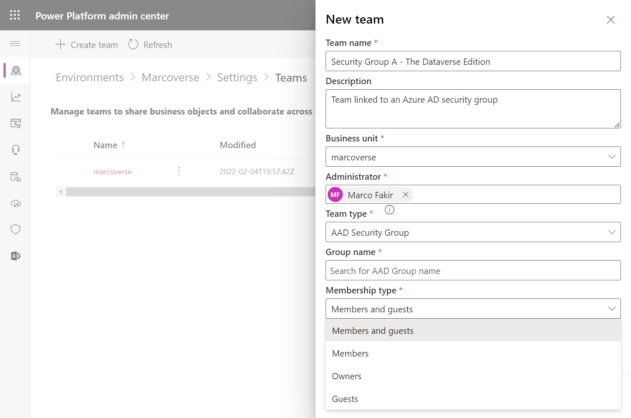The height and width of the screenshot is (418, 631).
Task: Go to Marcoverse breadcrumb
Action: [170, 77]
